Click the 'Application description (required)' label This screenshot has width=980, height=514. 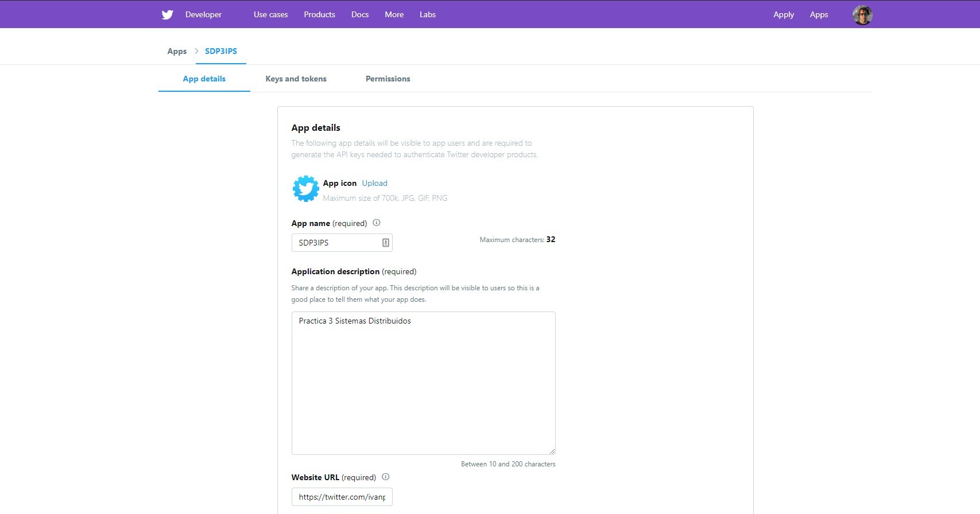coord(354,271)
